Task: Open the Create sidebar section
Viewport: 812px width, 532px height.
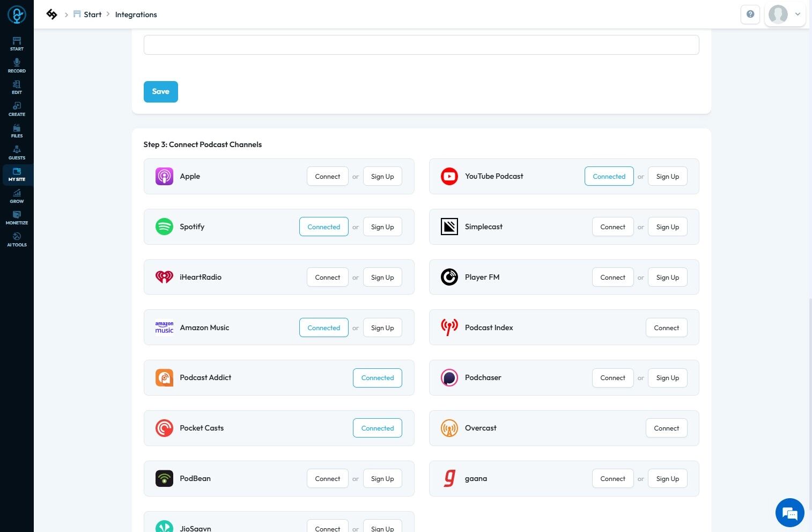Action: [x=17, y=109]
